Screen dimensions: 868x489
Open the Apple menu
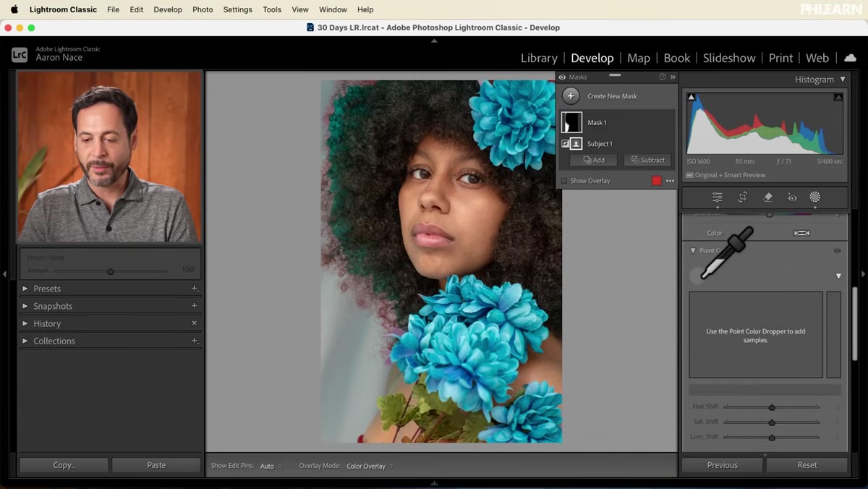point(14,9)
